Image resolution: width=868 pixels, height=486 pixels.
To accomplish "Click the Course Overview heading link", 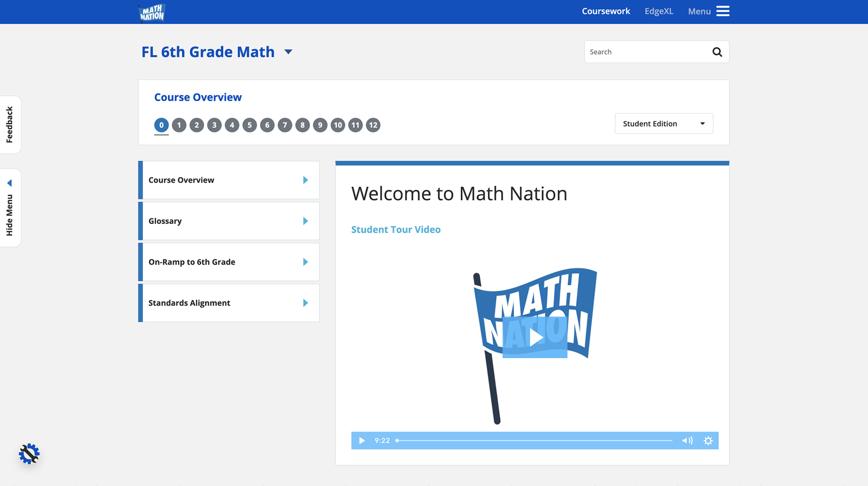I will coord(198,97).
